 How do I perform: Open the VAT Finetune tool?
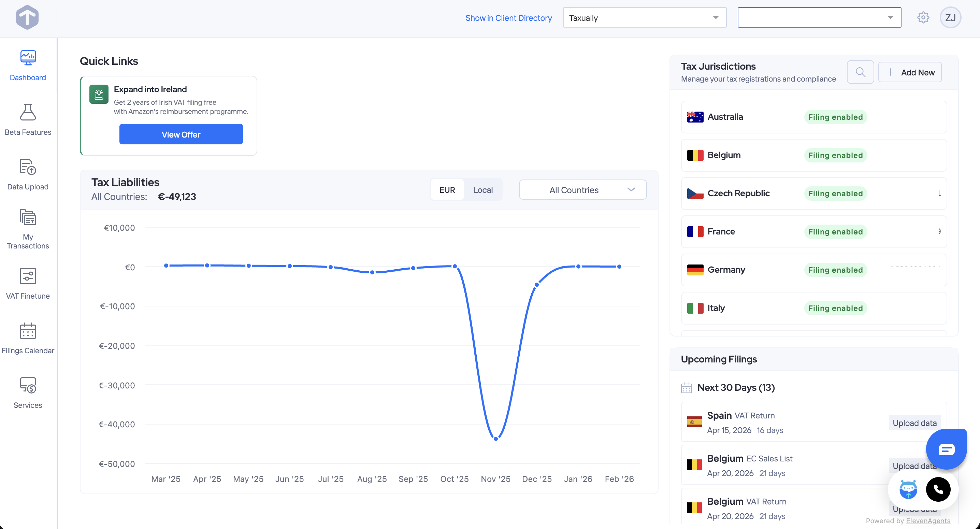pos(28,284)
